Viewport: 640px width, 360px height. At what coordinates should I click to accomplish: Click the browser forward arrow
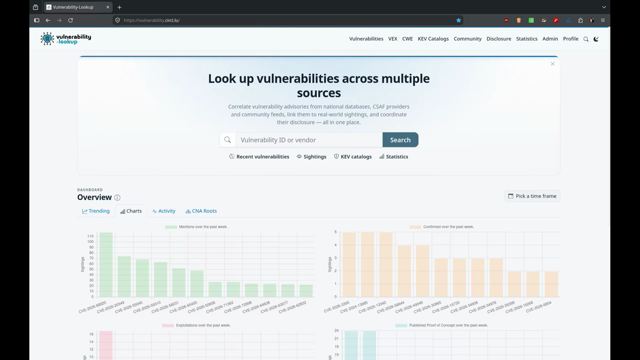[x=59, y=20]
